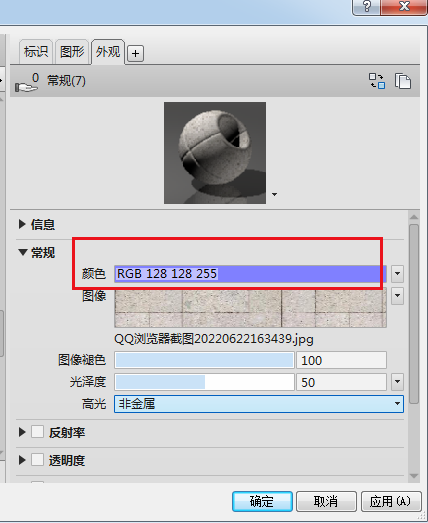Image resolution: width=428 pixels, height=523 pixels.
Task: Open the 高光 非金属 combo box
Action: pos(259,404)
